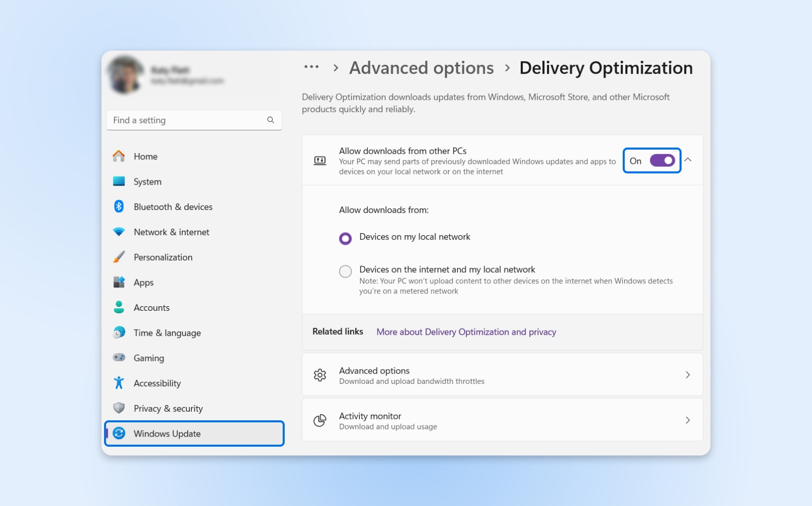Screen dimensions: 812x506
Task: Select Devices on my local network
Action: point(346,238)
